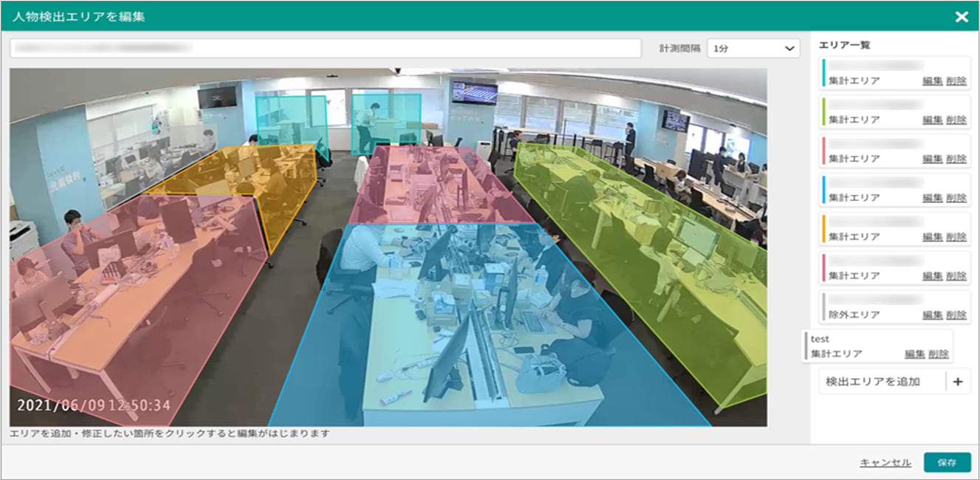Screen dimensions: 980x480
Task: Click the blurred name input field
Action: point(325,48)
